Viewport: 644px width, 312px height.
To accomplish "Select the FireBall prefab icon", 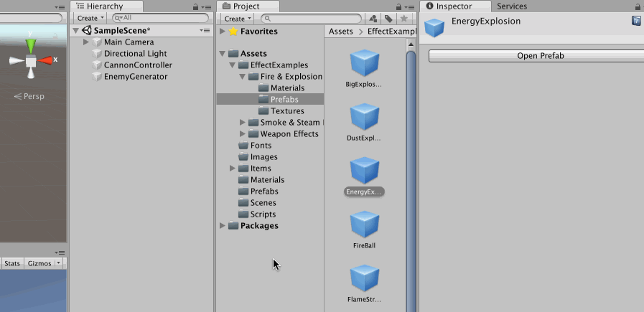I will pos(364,224).
